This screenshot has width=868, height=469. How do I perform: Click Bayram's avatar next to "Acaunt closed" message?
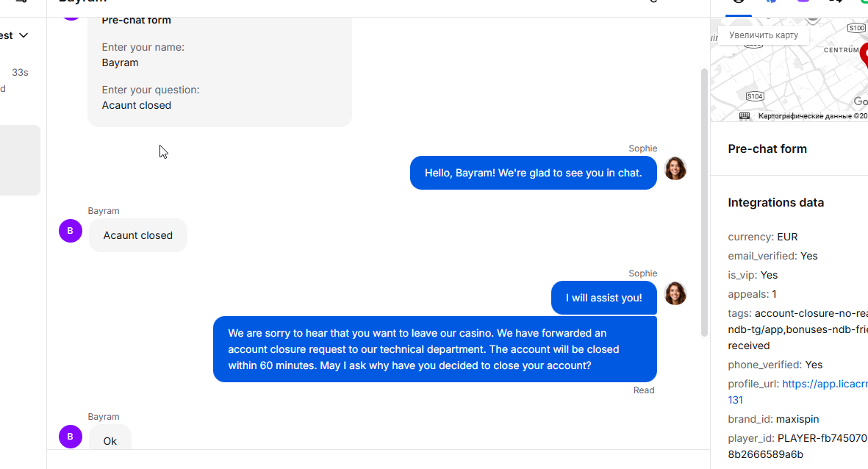[70, 231]
